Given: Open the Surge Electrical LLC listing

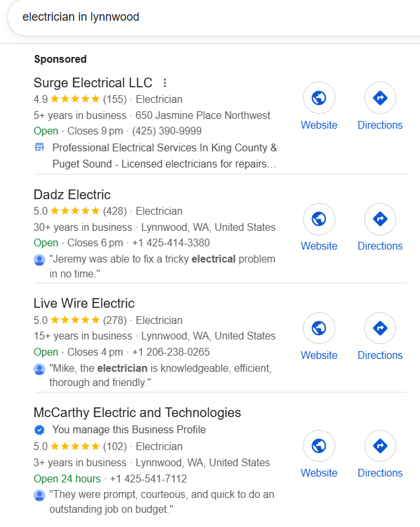Looking at the screenshot, I should [x=93, y=83].
